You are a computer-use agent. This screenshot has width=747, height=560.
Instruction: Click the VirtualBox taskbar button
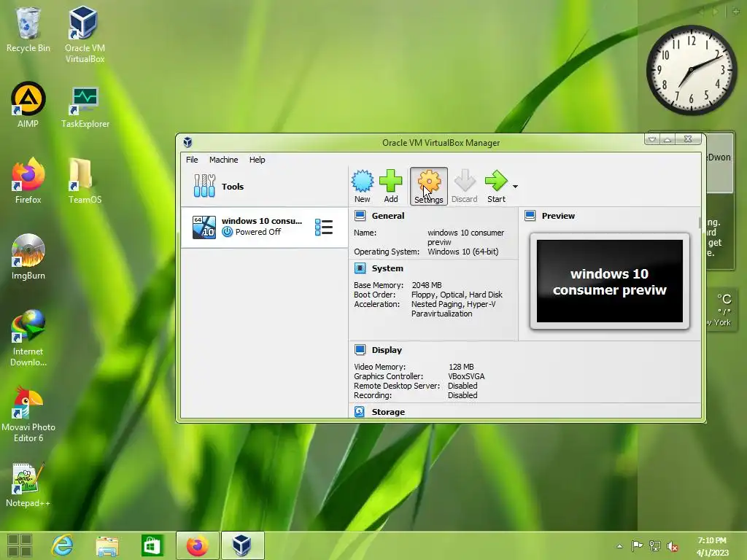coord(242,545)
